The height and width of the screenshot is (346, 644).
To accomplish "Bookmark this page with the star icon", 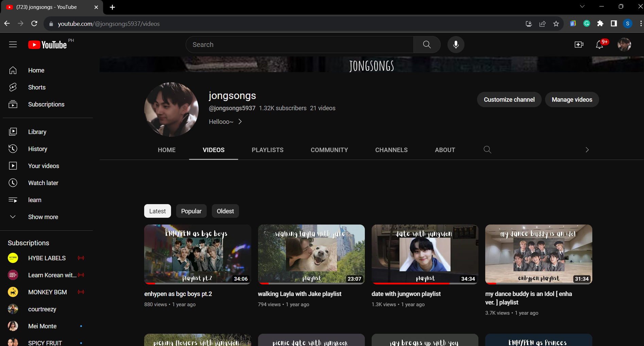I will pos(556,24).
